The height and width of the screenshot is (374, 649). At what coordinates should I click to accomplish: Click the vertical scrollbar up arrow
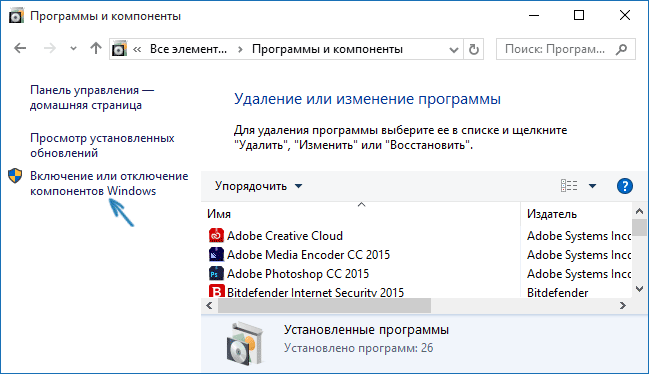[x=639, y=211]
